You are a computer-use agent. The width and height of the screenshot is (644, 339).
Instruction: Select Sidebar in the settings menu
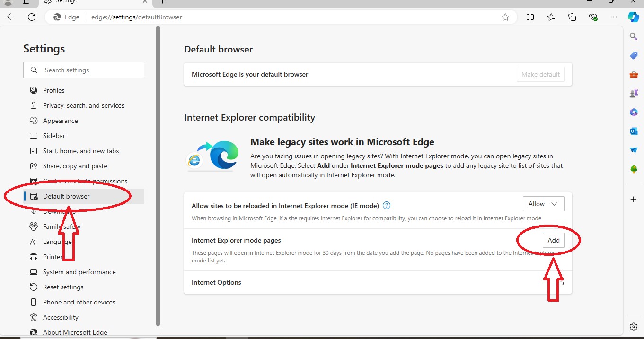[84, 136]
